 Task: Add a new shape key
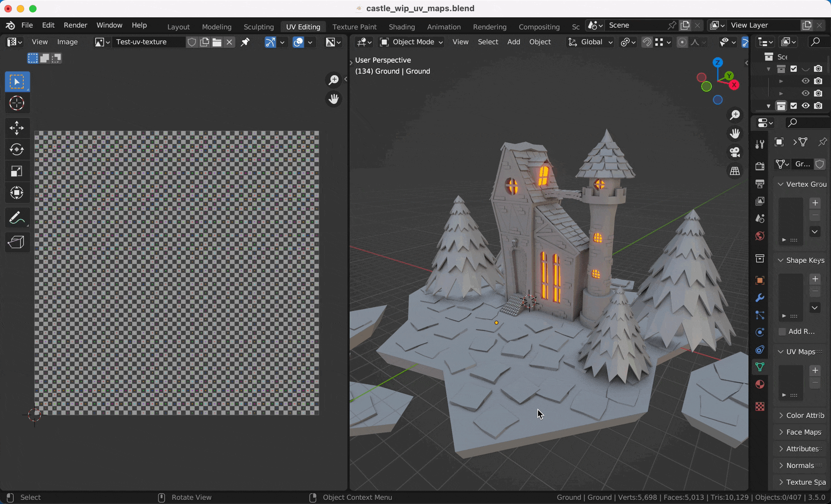click(x=815, y=279)
